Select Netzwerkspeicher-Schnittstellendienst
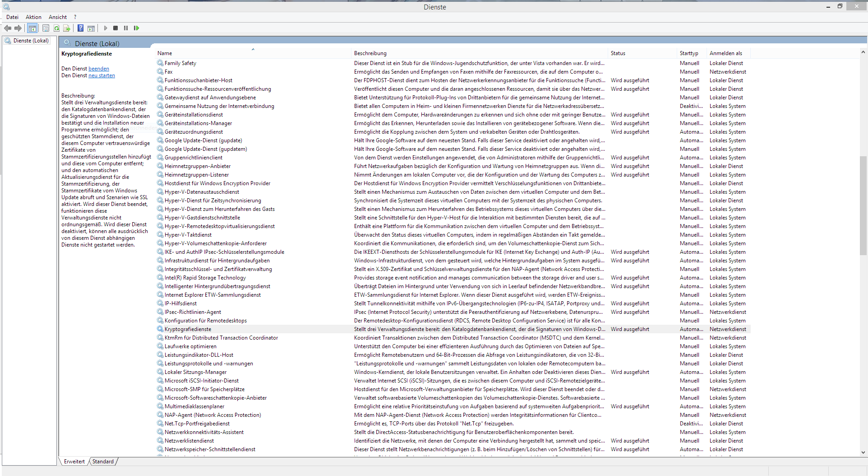The width and height of the screenshot is (868, 476). click(453, 449)
